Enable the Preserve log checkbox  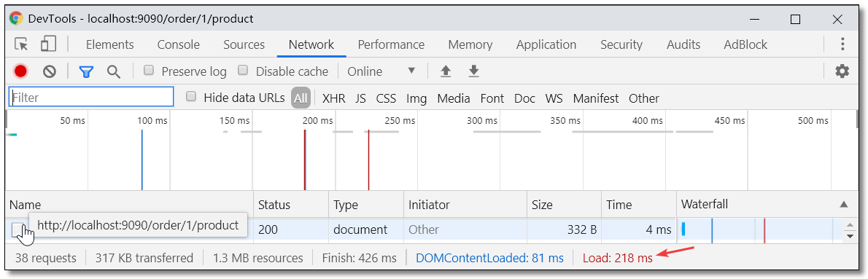point(148,71)
